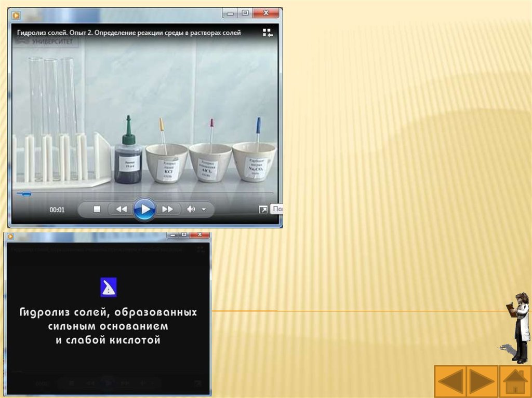Click the lower video's blue flask logo

pyautogui.click(x=109, y=287)
